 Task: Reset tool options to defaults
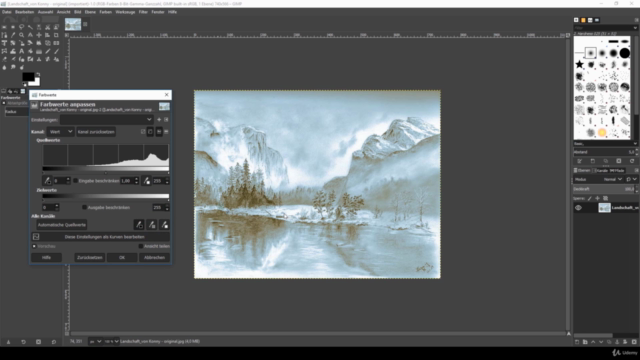click(x=53, y=342)
